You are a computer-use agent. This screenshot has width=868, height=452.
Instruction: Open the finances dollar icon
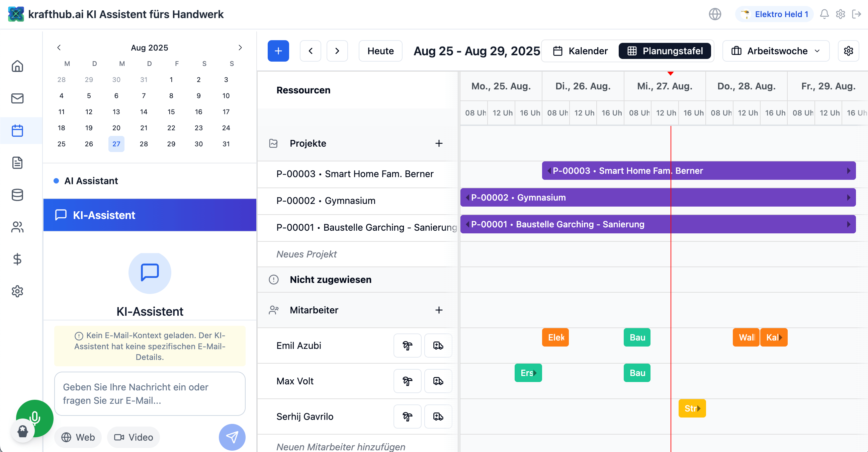[17, 259]
